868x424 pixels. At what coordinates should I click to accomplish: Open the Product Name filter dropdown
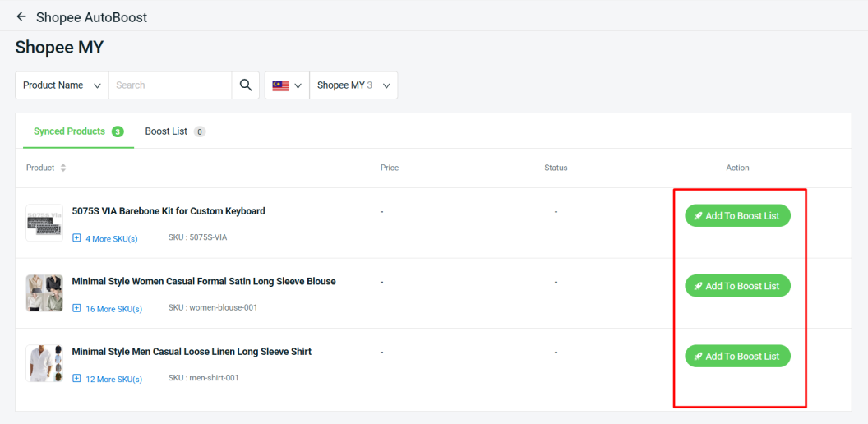pos(62,85)
